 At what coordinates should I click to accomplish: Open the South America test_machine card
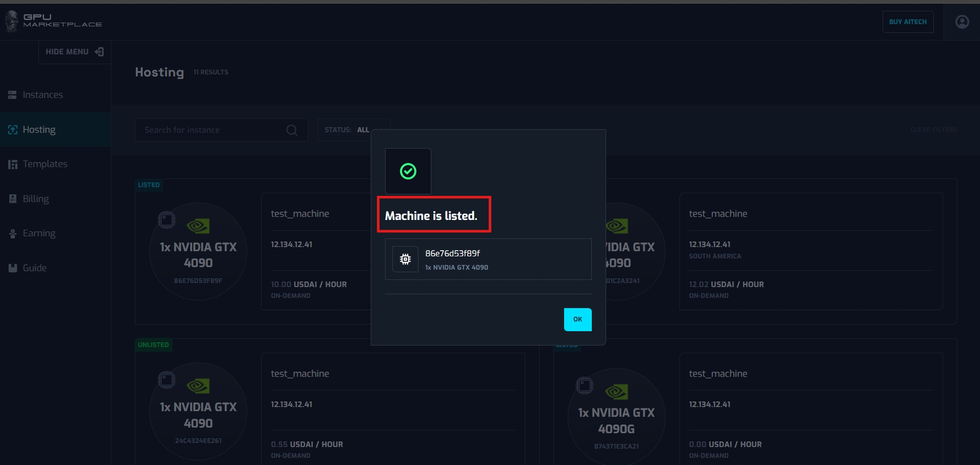point(810,251)
